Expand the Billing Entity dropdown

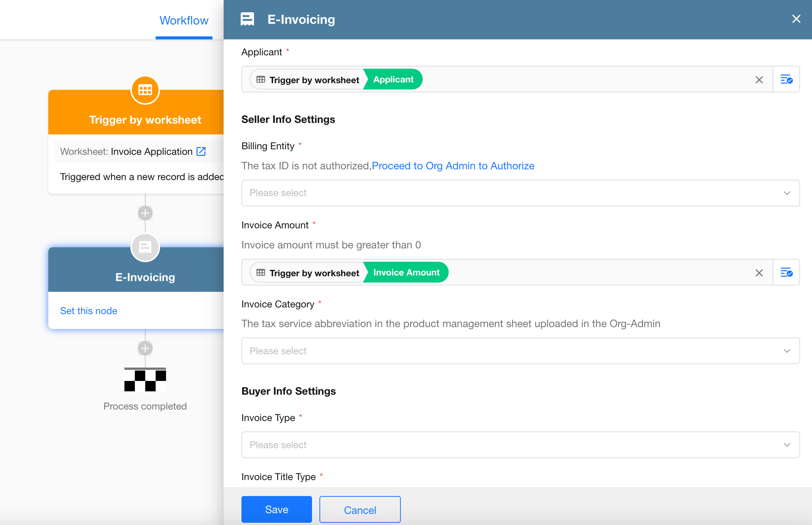(x=520, y=193)
